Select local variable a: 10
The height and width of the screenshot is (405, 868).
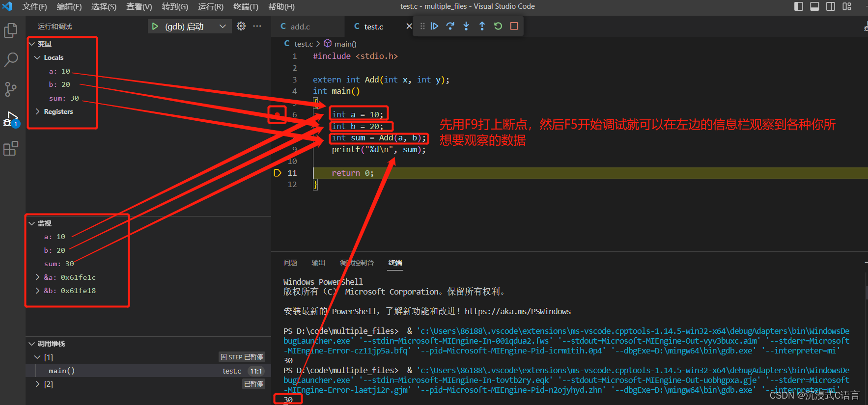tap(59, 71)
